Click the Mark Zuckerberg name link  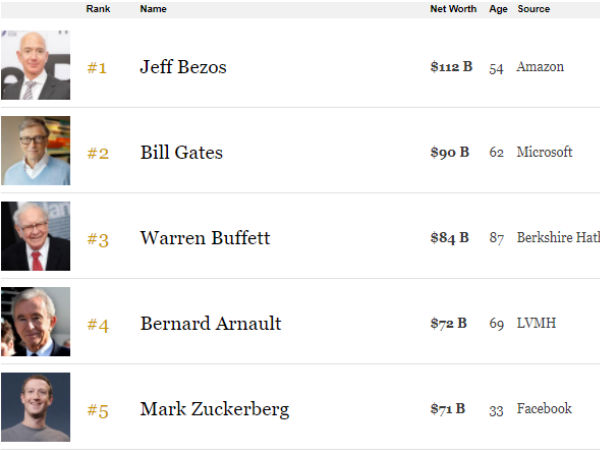(x=214, y=409)
